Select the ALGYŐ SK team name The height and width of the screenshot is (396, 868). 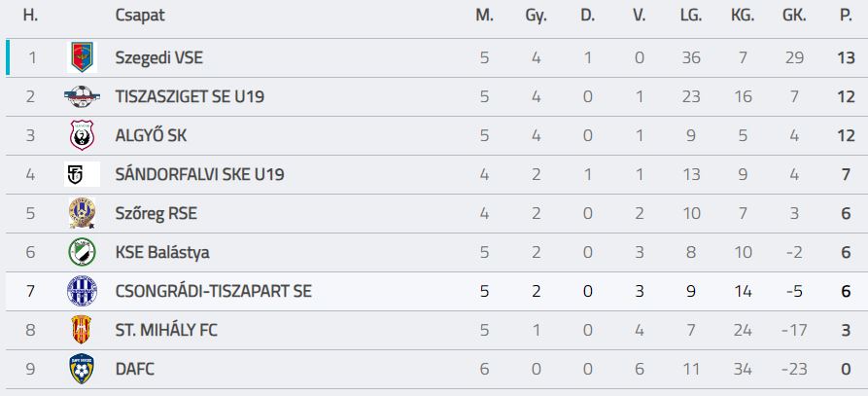point(151,135)
